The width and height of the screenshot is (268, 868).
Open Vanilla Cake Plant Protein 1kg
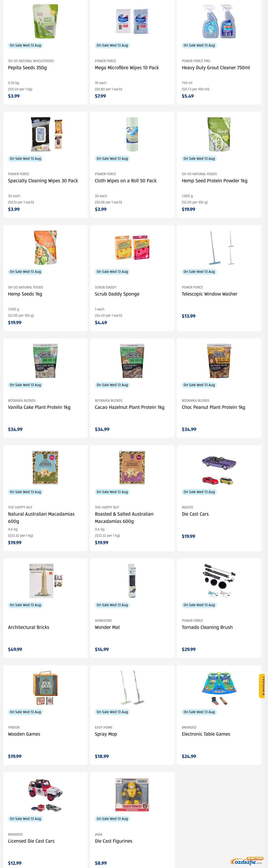[x=39, y=407]
